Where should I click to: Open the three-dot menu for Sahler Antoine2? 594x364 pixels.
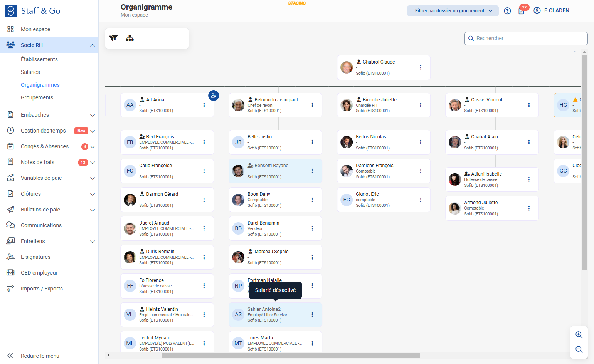(312, 315)
